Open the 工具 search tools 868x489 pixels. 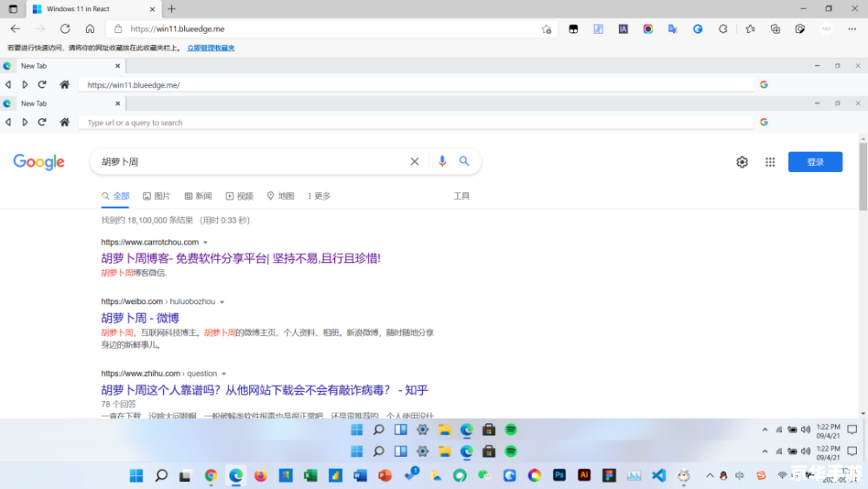pos(461,196)
